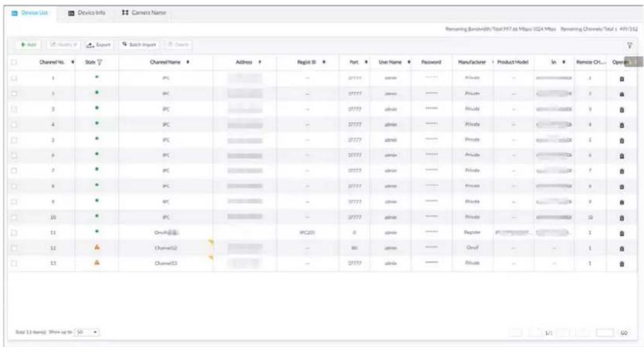The image size is (644, 347).
Task: Remove channel 11 with its trash icon
Action: pyautogui.click(x=622, y=233)
